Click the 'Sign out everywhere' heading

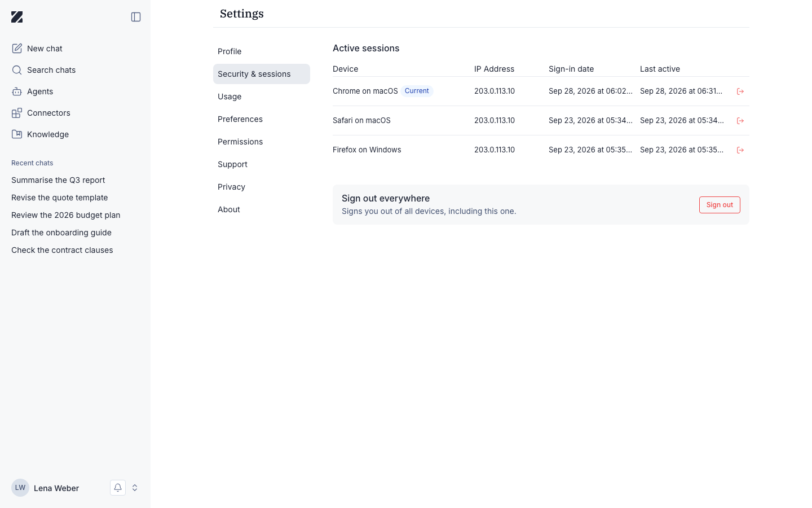click(386, 198)
